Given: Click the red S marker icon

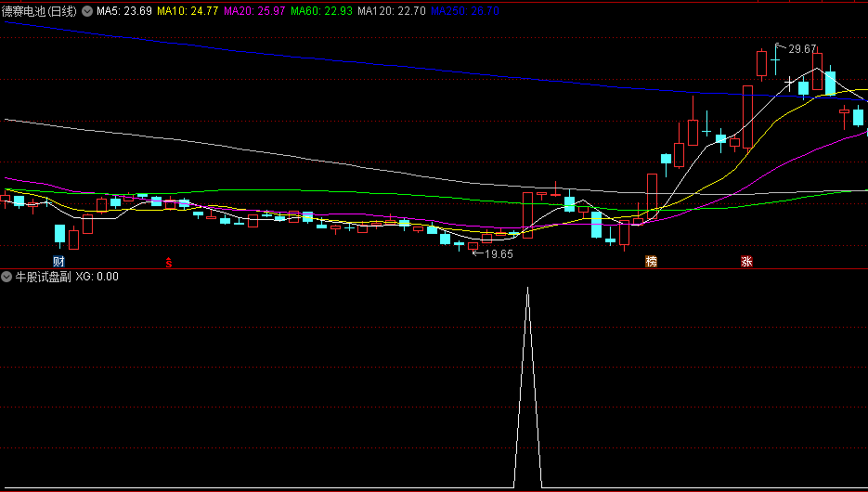Looking at the screenshot, I should (x=169, y=263).
